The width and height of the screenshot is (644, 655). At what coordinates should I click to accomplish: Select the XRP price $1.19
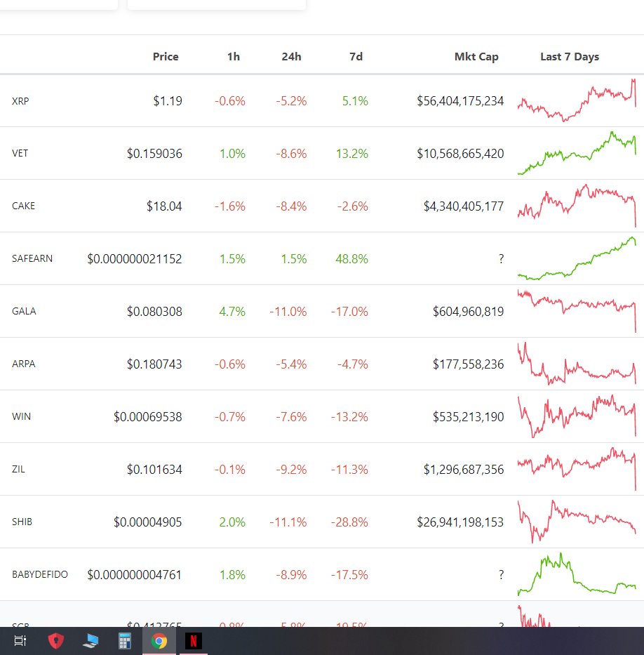click(x=168, y=101)
